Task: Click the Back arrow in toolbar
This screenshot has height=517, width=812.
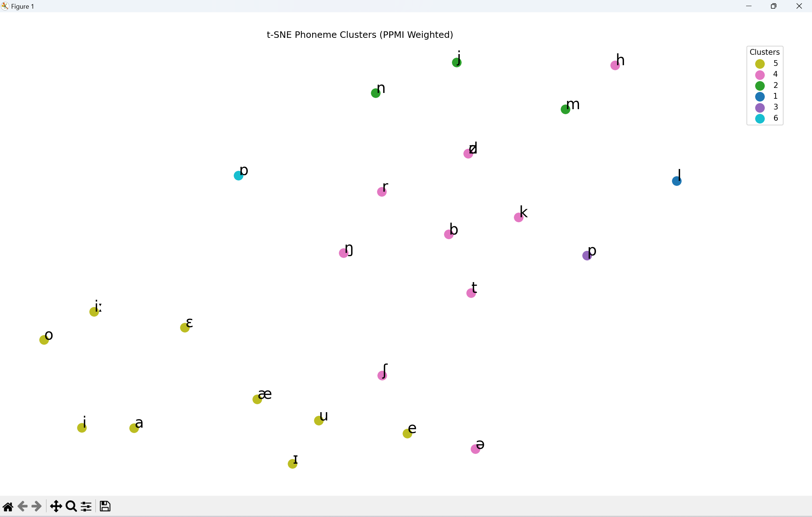Action: click(23, 507)
